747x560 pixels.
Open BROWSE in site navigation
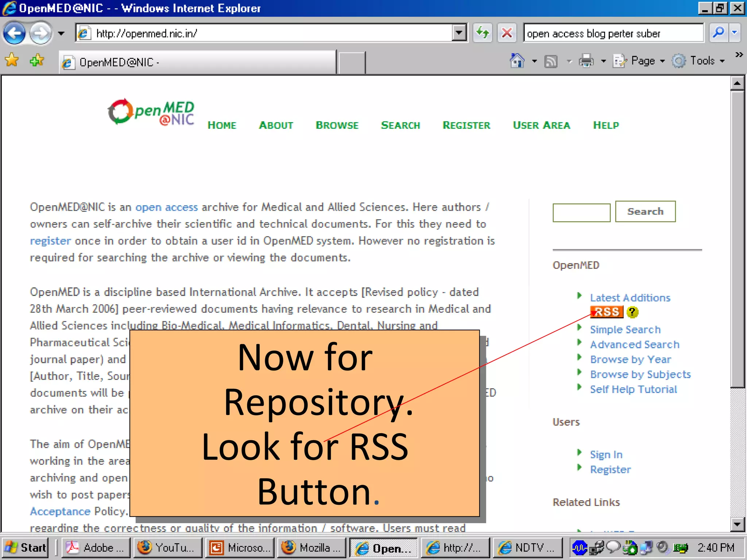[x=337, y=125]
